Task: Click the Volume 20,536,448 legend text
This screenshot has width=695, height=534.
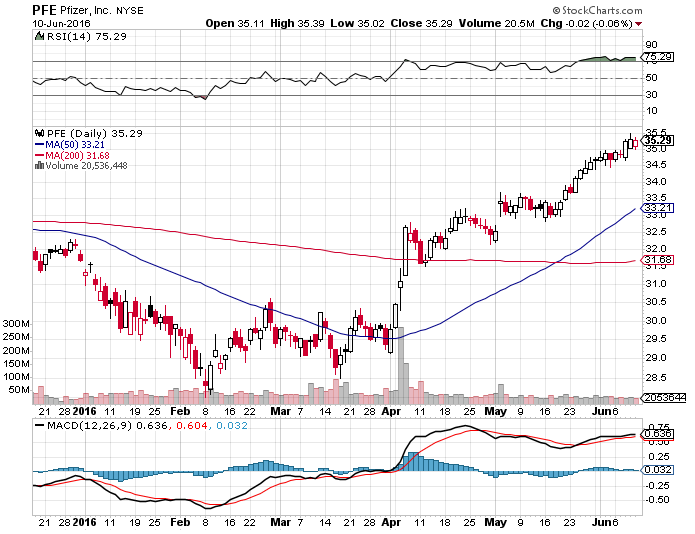Action: [x=86, y=166]
